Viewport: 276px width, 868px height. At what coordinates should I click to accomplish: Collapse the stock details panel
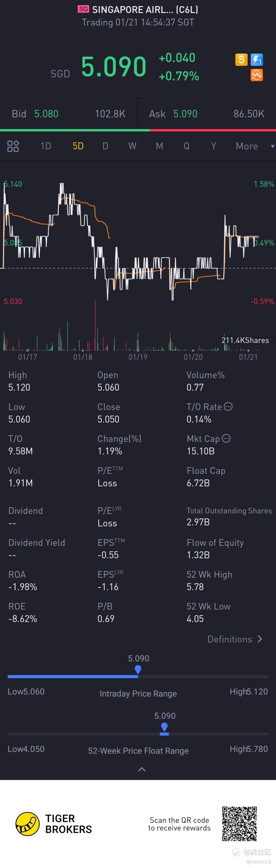[x=142, y=769]
